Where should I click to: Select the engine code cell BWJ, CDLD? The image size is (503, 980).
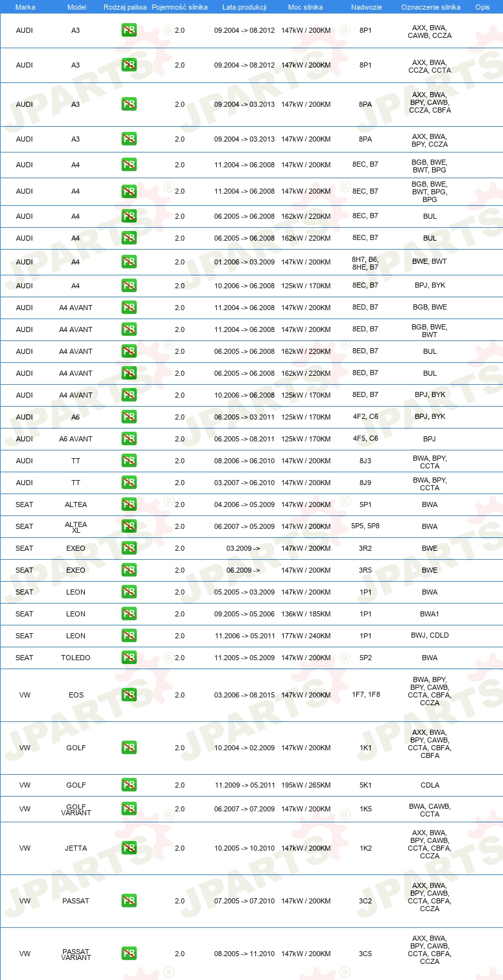[x=430, y=636]
